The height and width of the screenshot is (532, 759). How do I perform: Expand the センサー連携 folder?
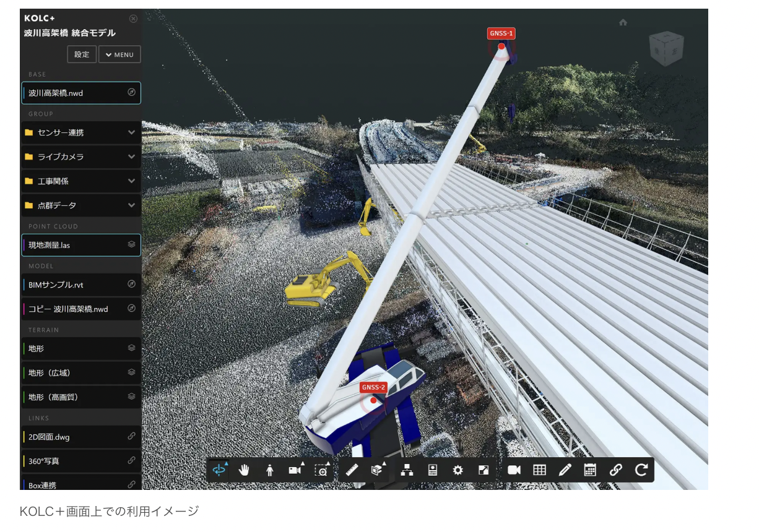coord(81,132)
